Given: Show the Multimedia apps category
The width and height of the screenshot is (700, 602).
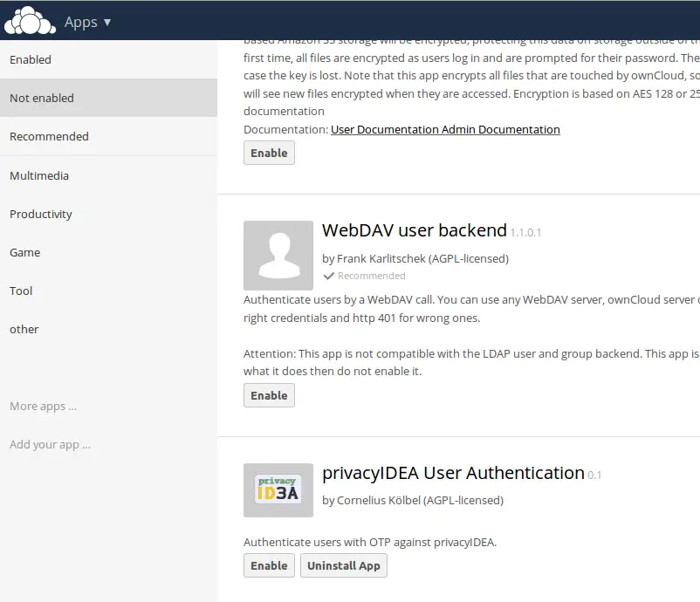Looking at the screenshot, I should (x=108, y=176).
